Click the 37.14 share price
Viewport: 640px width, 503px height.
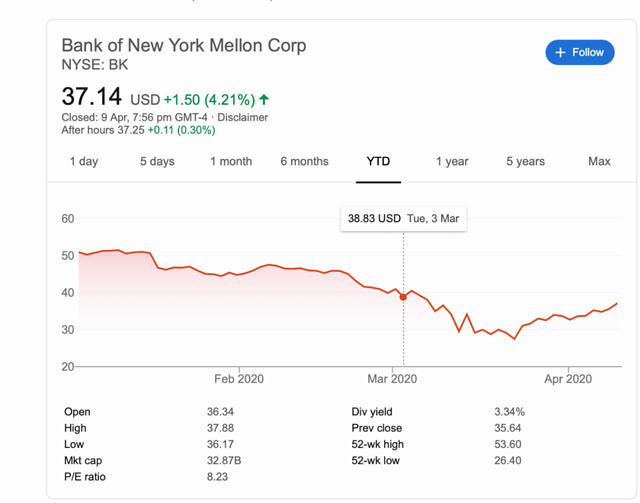pos(92,97)
